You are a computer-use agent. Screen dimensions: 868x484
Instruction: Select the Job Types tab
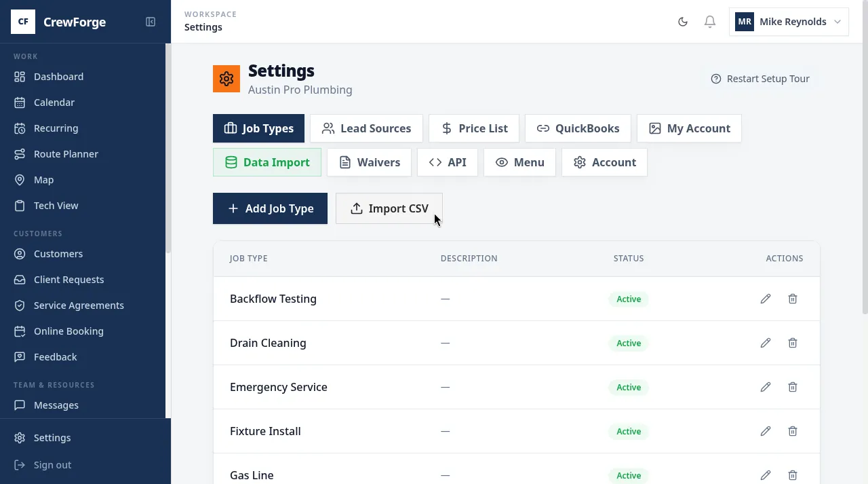coord(258,128)
